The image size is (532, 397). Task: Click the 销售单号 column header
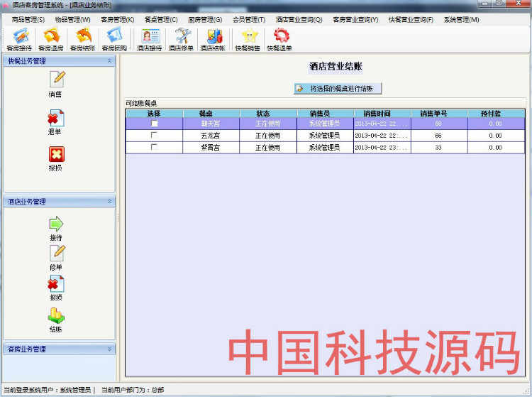[x=439, y=114]
